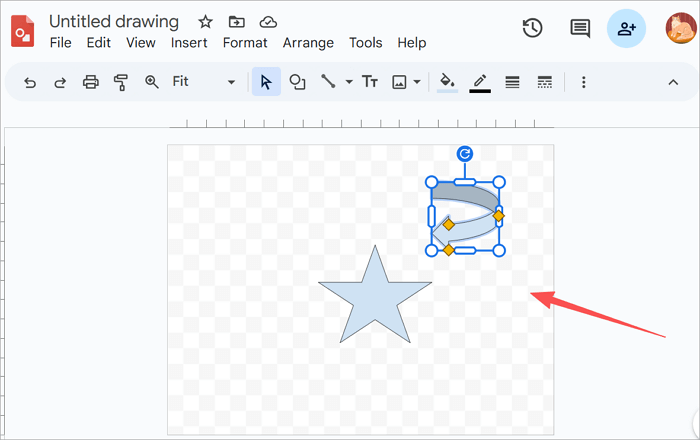Check the cloud document status icon
This screenshot has width=700, height=440.
tap(268, 21)
